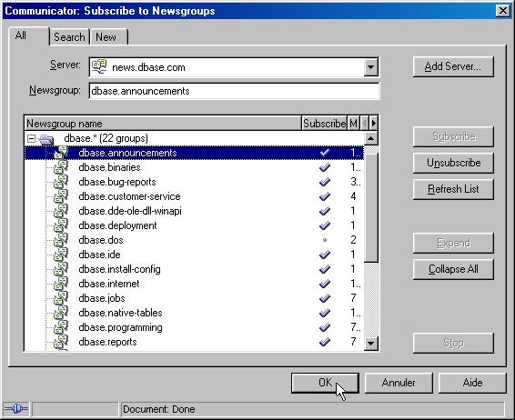
Task: Click the "dbase.* (22 groups)" label
Action: tap(106, 138)
